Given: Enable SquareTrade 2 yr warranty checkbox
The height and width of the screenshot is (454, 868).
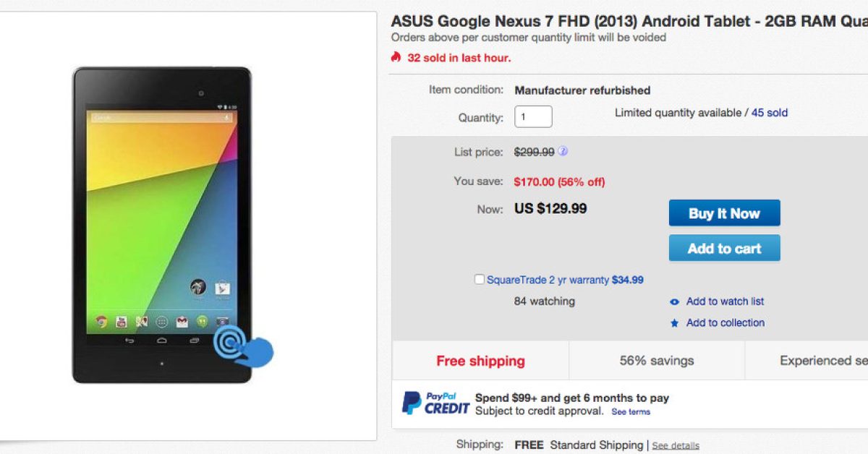Looking at the screenshot, I should click(x=479, y=280).
